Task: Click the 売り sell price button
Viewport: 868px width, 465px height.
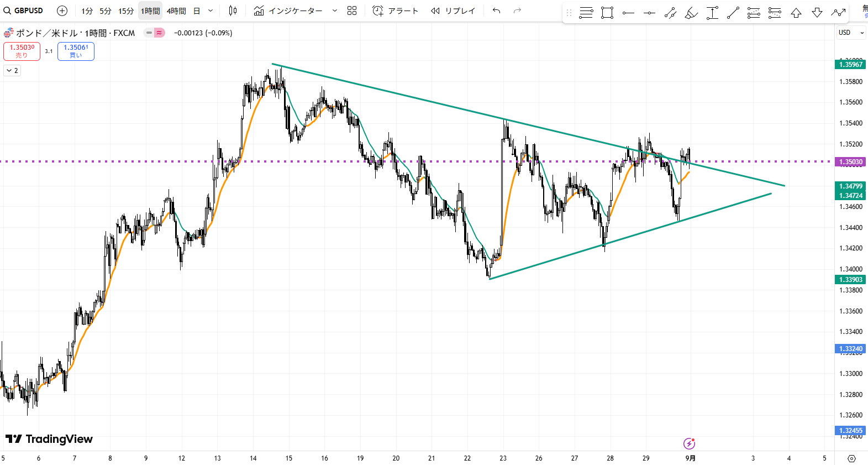Action: 22,51
